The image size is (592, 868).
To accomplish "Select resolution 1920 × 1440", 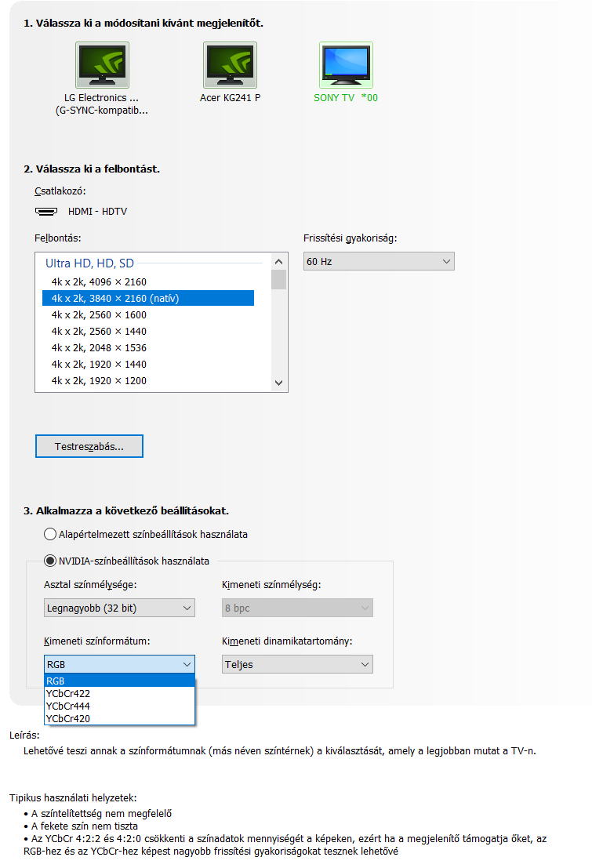I will (x=148, y=365).
